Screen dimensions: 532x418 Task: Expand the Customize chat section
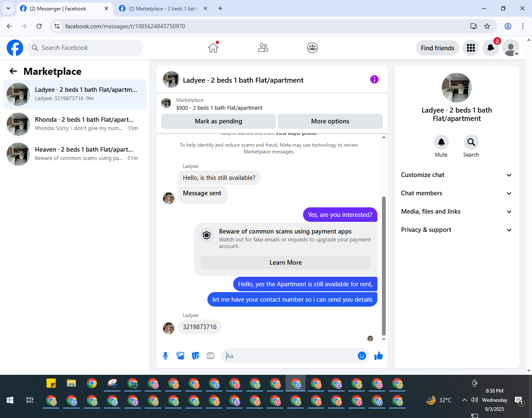click(x=457, y=175)
